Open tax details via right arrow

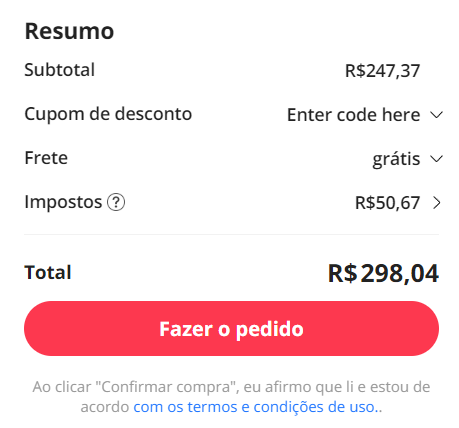tap(437, 203)
